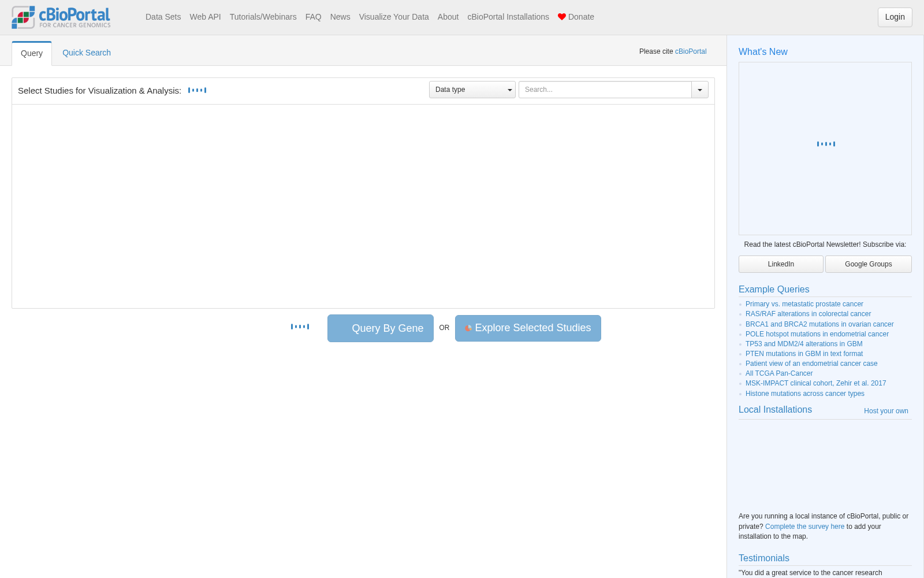This screenshot has height=578, width=924.
Task: Open MSK-IMPACT clinical cohort, Zehir et al. 2017
Action: coord(815,383)
